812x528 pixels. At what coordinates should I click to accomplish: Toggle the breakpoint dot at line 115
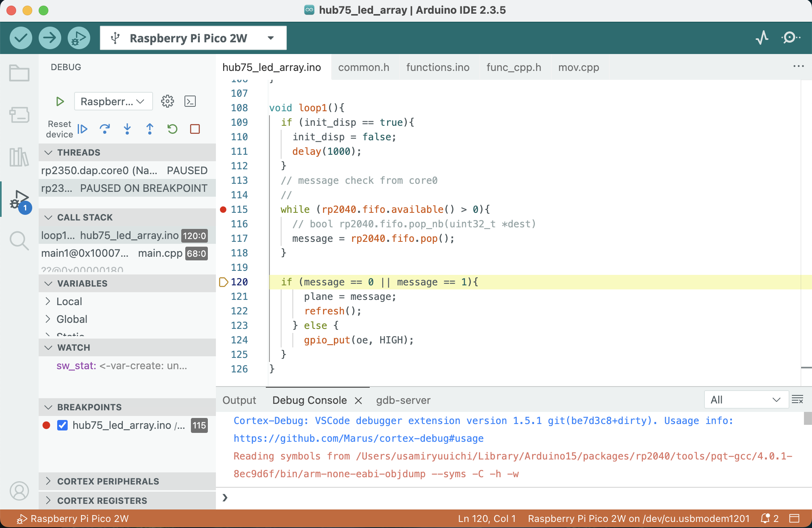click(223, 209)
